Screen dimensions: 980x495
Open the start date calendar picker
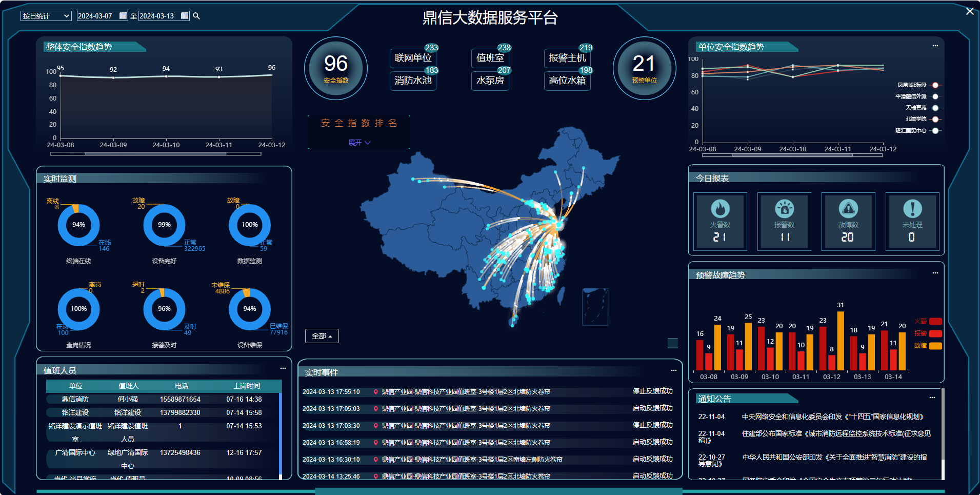(123, 16)
